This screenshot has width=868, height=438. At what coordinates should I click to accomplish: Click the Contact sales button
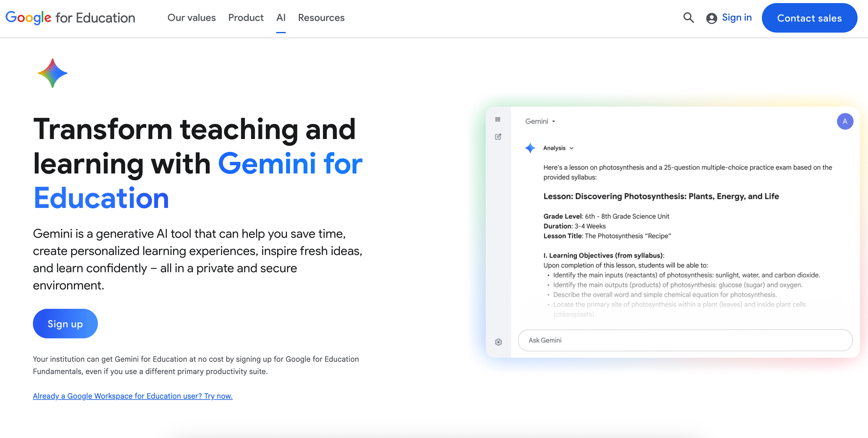809,18
